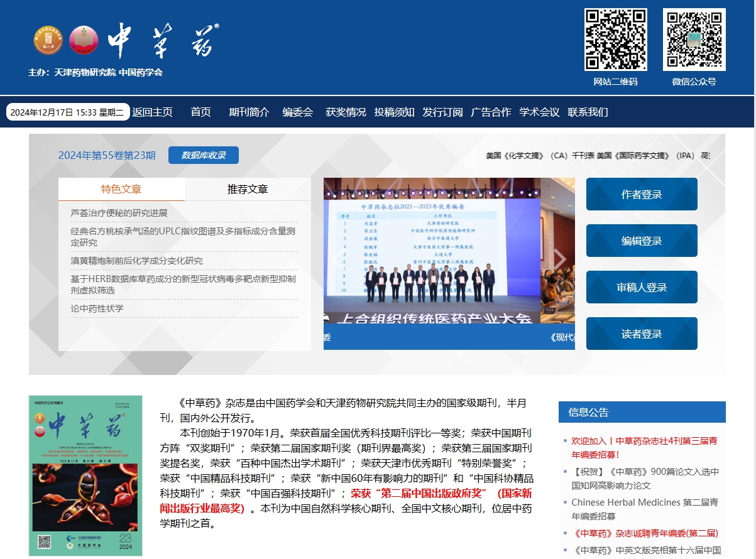Open the 编委会 menu item

pos(298,112)
